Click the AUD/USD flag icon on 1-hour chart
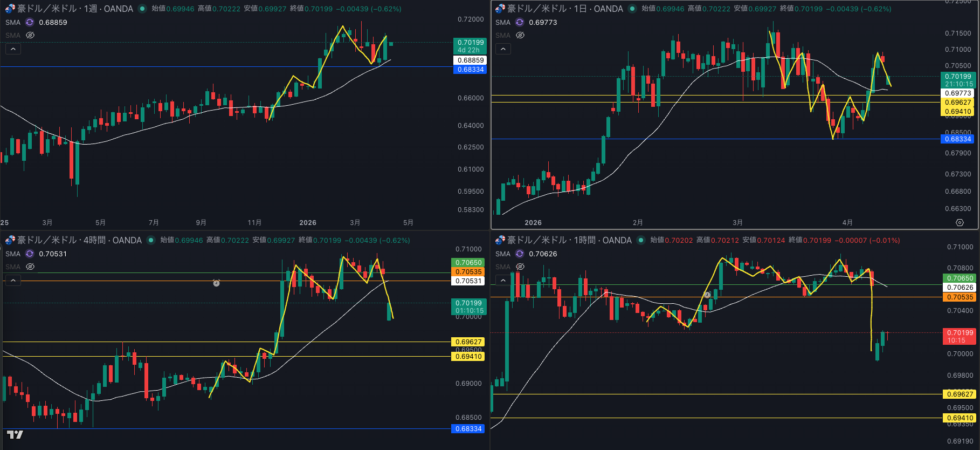 coord(500,240)
